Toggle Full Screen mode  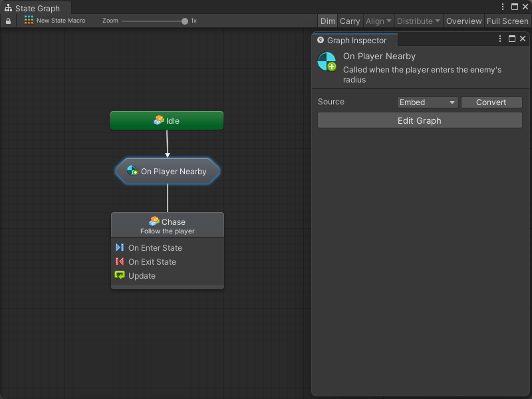point(507,21)
